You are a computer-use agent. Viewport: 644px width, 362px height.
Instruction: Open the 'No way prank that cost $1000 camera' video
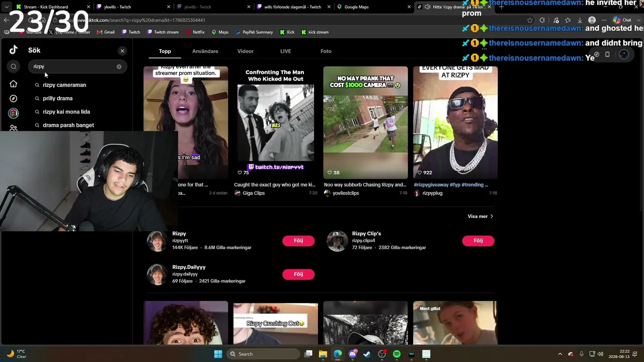point(366,123)
